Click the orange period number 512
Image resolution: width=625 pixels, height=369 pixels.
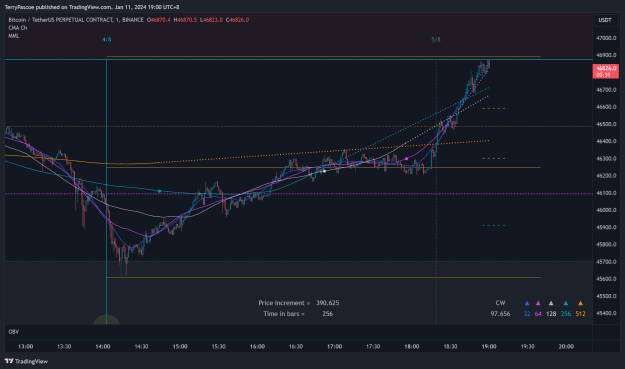(x=580, y=314)
